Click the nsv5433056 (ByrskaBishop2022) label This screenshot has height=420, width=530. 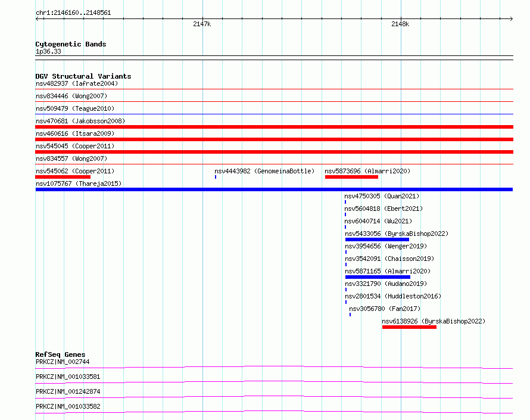[397, 234]
